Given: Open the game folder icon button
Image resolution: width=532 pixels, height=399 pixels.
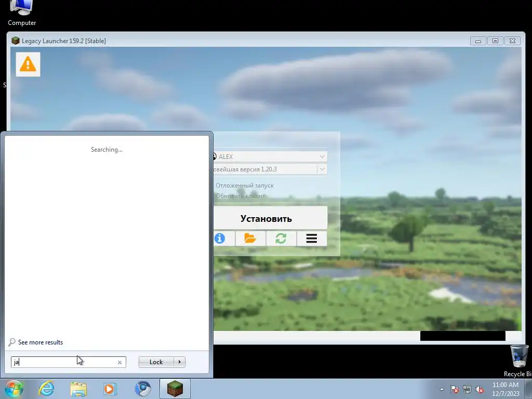Looking at the screenshot, I should point(250,238).
